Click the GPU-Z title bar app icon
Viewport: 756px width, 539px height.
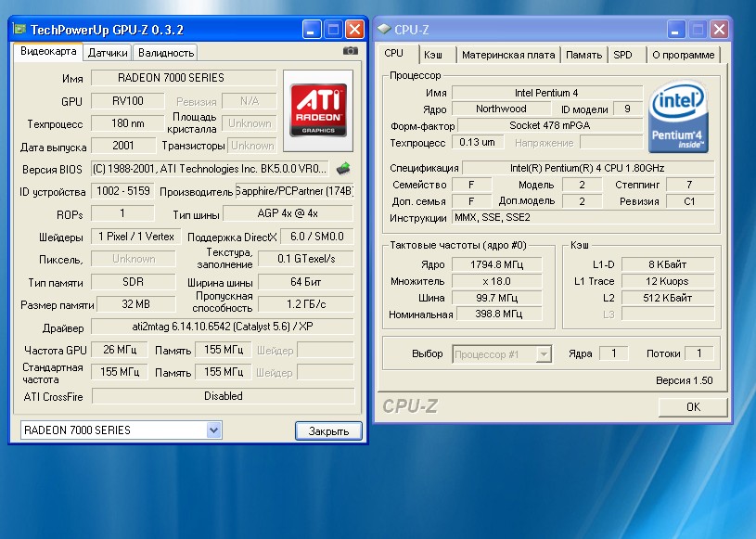point(19,29)
